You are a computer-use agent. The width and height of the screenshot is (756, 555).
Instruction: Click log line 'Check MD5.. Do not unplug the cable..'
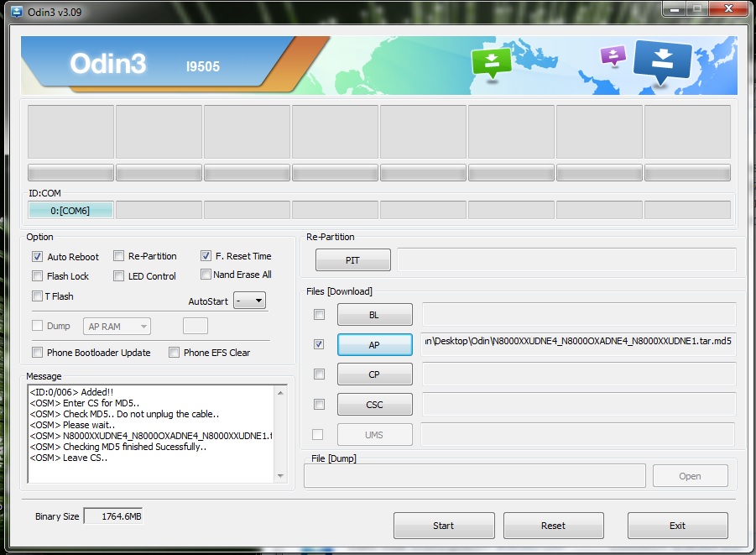pyautogui.click(x=141, y=414)
